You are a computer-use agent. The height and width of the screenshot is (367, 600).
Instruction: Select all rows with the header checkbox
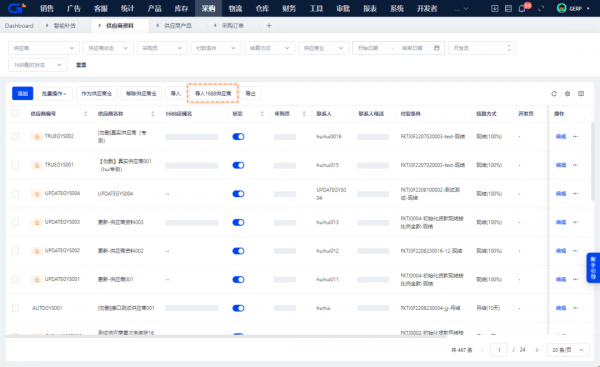(15, 113)
